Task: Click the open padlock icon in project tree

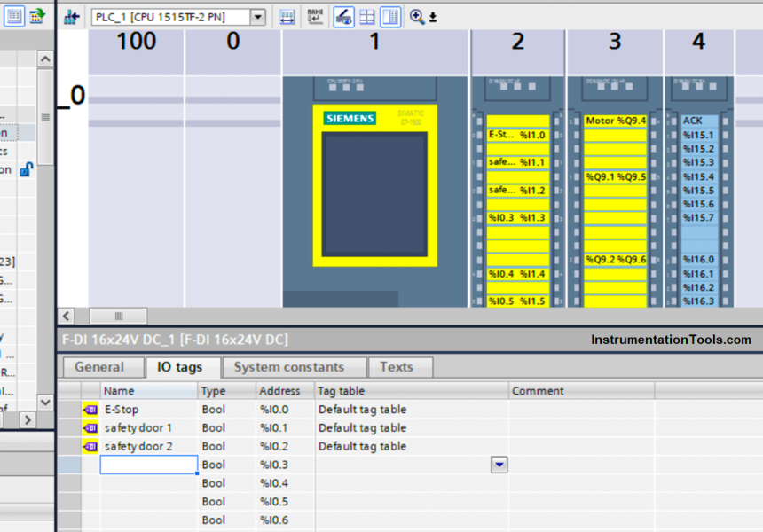Action: tap(27, 169)
